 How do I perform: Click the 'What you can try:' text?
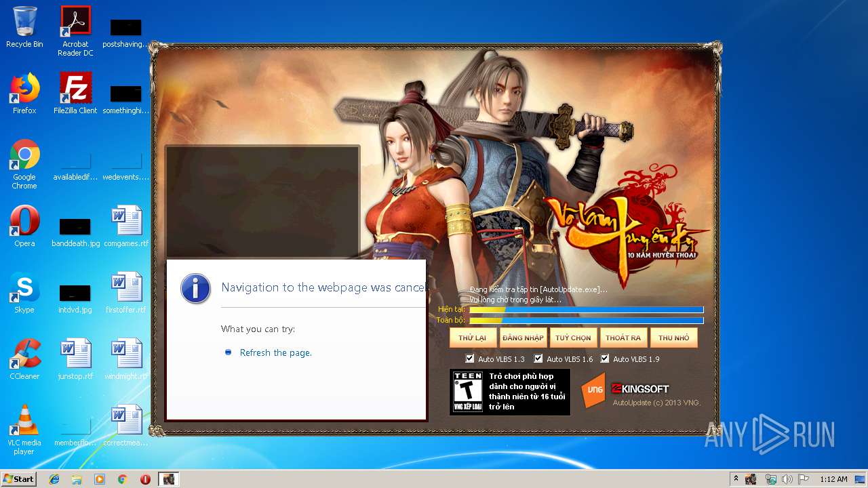coord(258,329)
